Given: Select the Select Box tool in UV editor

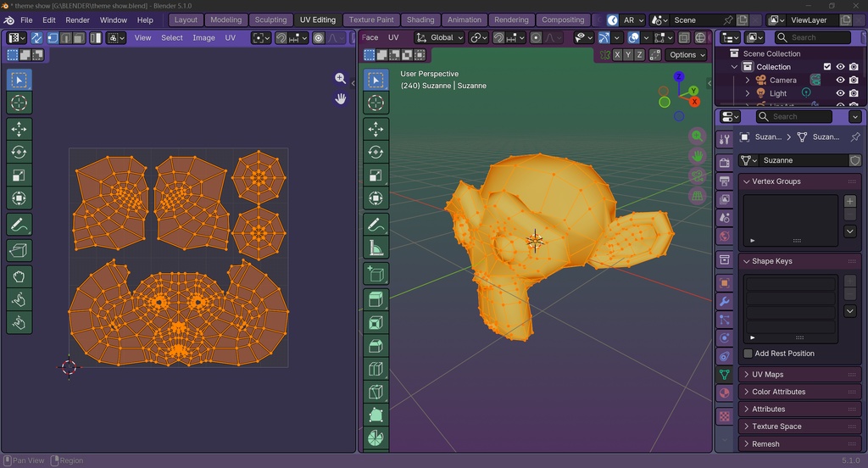Looking at the screenshot, I should pyautogui.click(x=19, y=80).
